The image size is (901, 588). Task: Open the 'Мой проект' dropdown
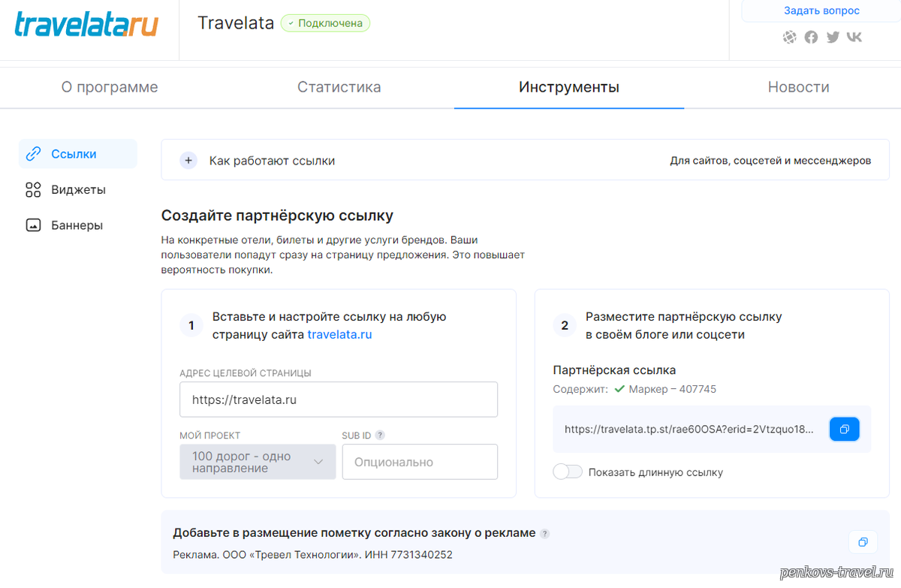tap(258, 462)
